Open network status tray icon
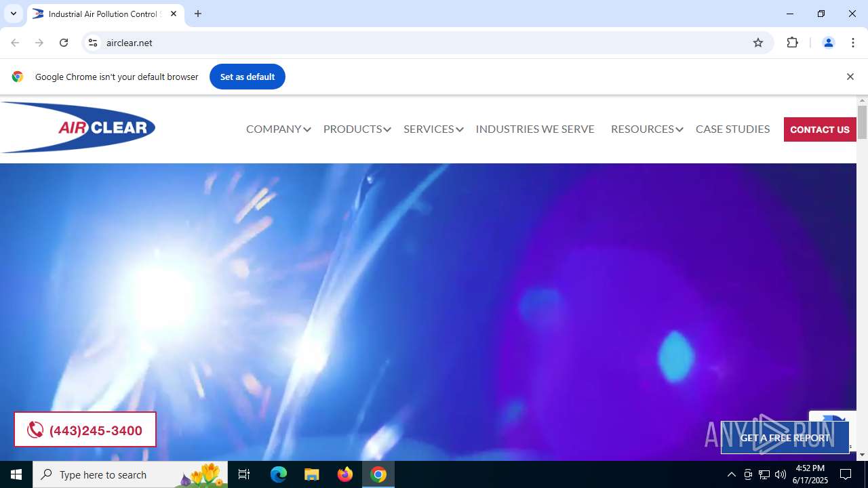The height and width of the screenshot is (488, 868). coord(764,474)
